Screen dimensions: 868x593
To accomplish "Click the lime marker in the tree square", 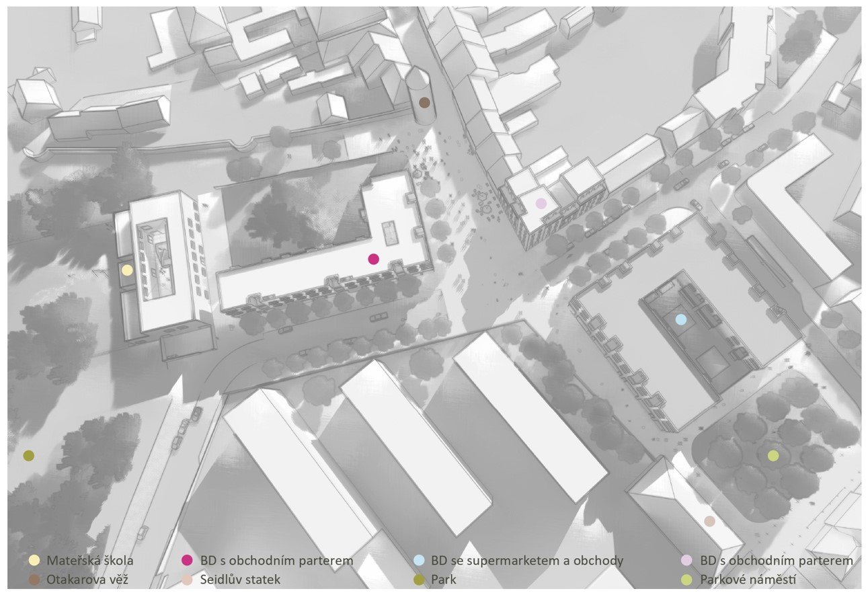I will (773, 456).
